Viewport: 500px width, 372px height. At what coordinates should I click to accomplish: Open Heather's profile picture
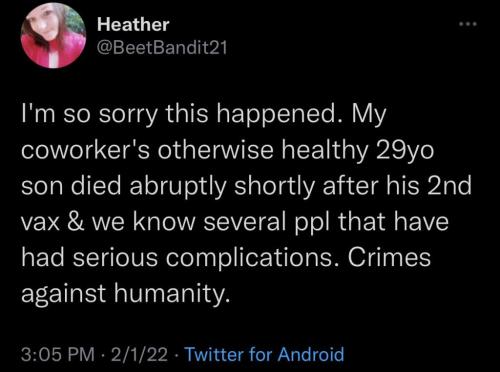coord(54,35)
